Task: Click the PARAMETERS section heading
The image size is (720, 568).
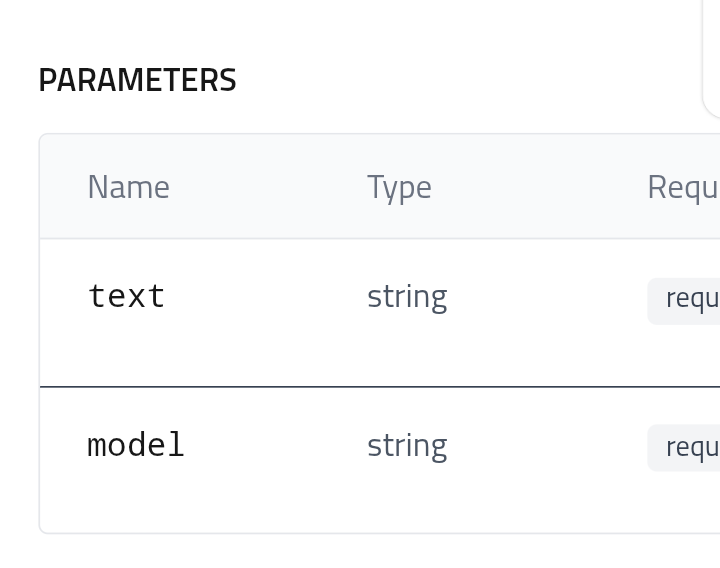Action: 137,80
